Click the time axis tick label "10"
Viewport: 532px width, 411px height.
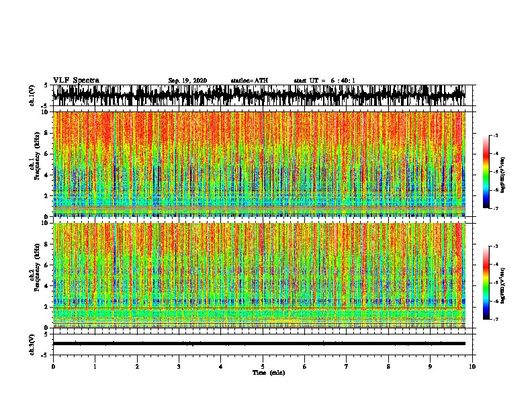pyautogui.click(x=472, y=367)
